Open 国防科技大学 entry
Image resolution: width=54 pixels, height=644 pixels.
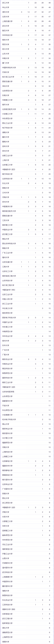[7, 378]
